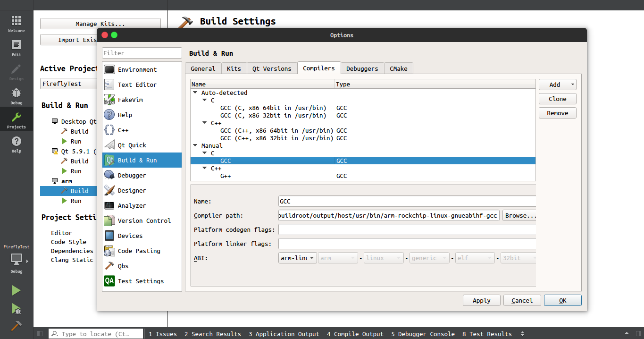This screenshot has height=339, width=644.
Task: Select the Analyzer options category
Action: click(x=142, y=205)
